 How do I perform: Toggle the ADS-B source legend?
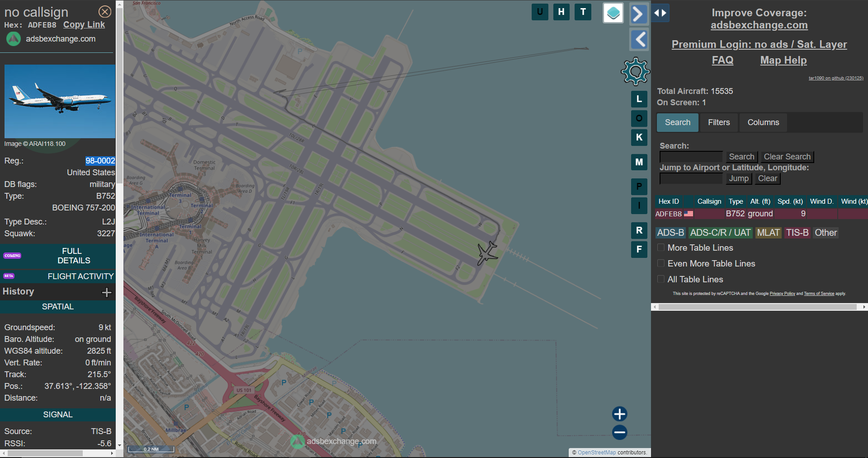click(x=670, y=233)
